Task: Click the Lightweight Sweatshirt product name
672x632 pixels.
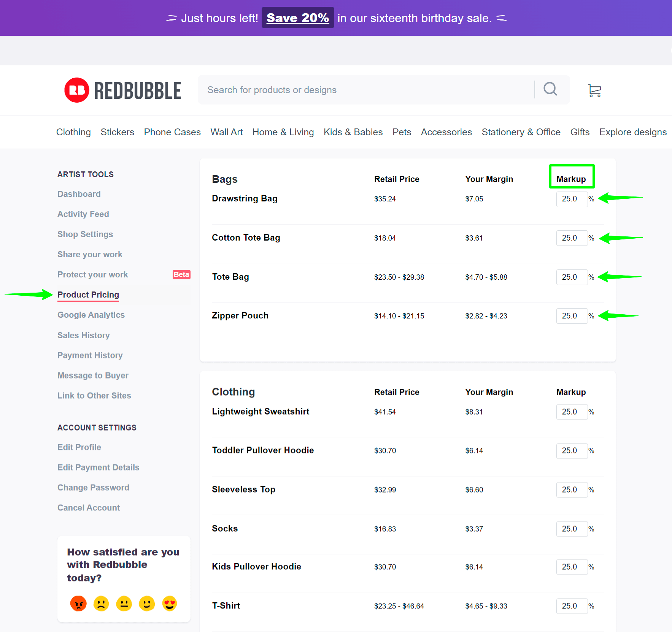Action: pos(261,412)
